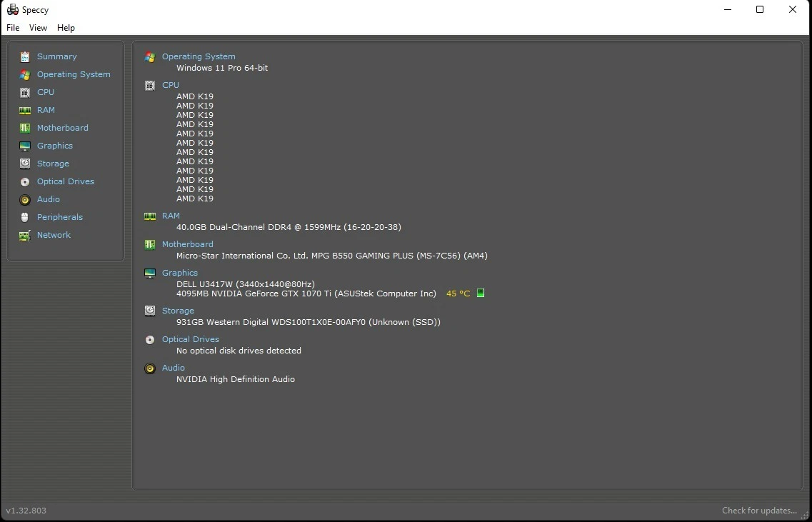Click 'NVIDIA High Definition Audio' text
The image size is (812, 522).
pos(236,379)
